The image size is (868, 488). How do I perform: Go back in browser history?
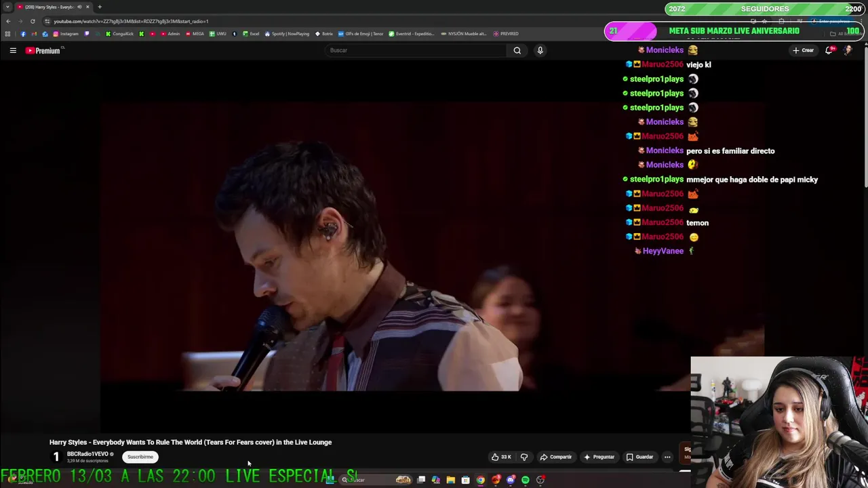(8, 21)
